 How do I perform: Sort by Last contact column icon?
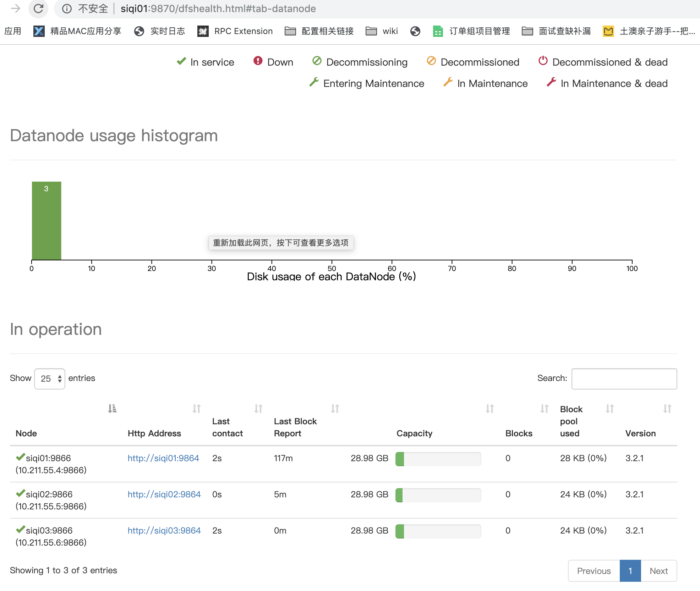pyautogui.click(x=258, y=409)
